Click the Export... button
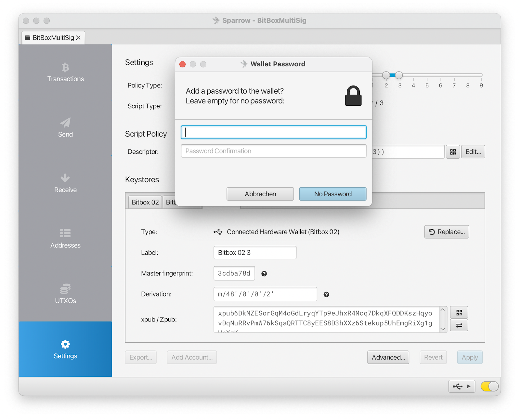The width and height of the screenshot is (520, 420). point(141,357)
